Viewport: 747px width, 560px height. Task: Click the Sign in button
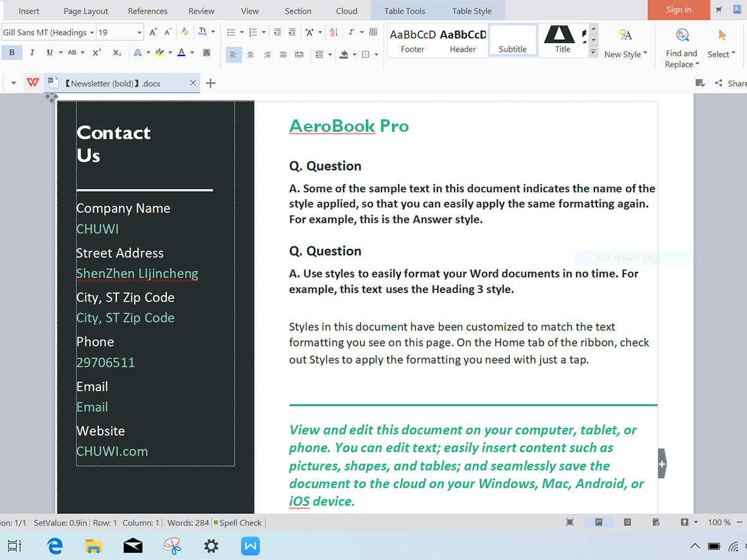[679, 10]
